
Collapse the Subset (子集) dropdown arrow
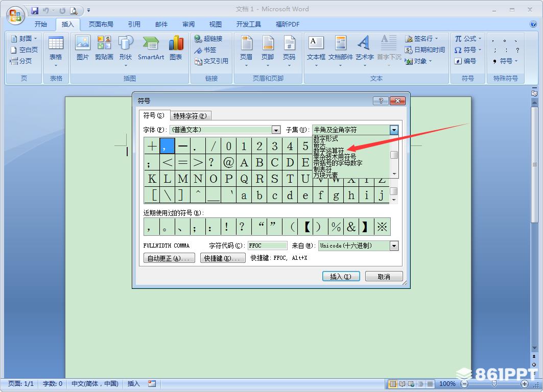[x=394, y=130]
